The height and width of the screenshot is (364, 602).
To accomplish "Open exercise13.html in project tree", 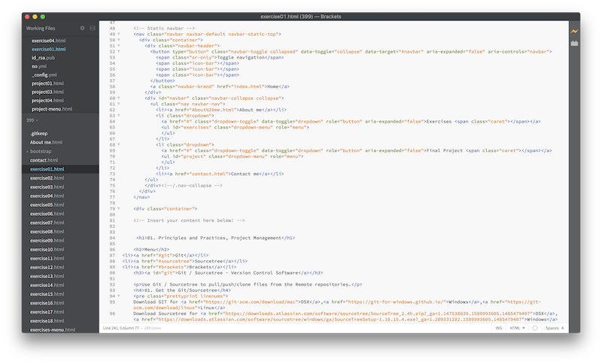I will pyautogui.click(x=47, y=276).
